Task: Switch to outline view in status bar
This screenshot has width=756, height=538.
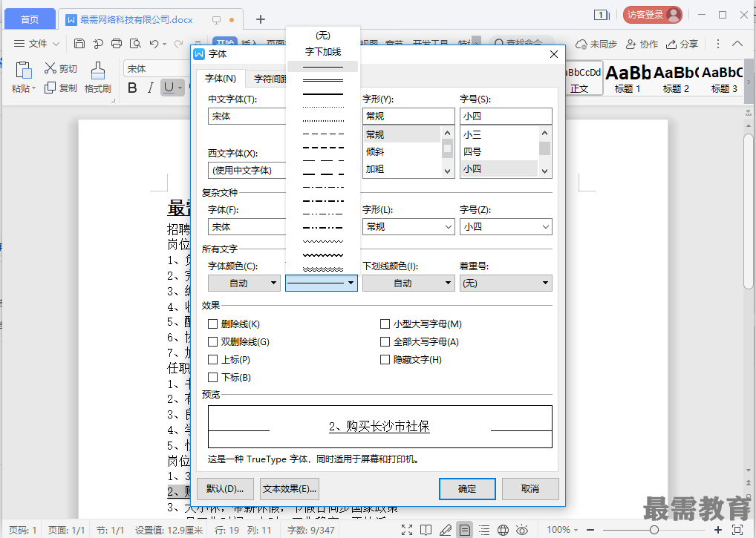Action: point(484,530)
